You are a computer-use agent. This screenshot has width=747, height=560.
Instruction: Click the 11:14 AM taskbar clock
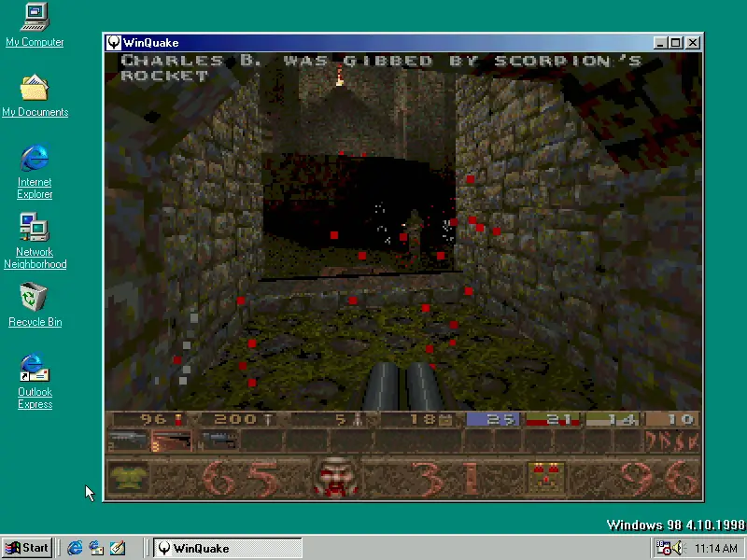click(x=716, y=548)
